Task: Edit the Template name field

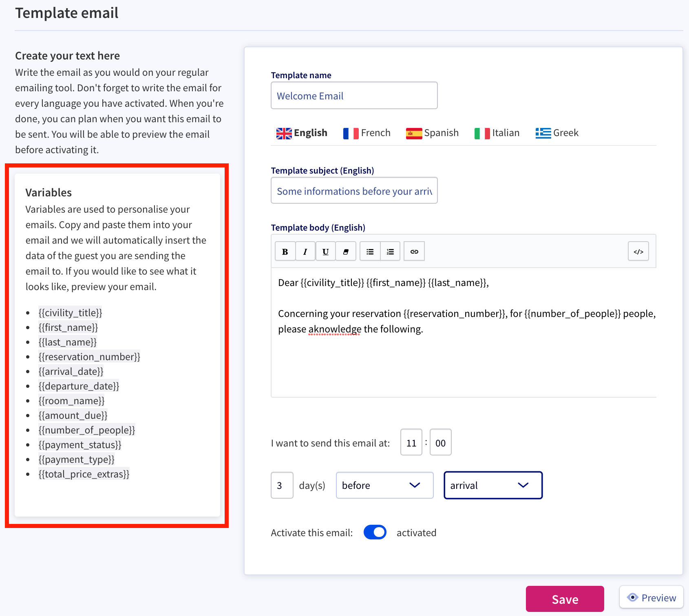Action: click(354, 95)
